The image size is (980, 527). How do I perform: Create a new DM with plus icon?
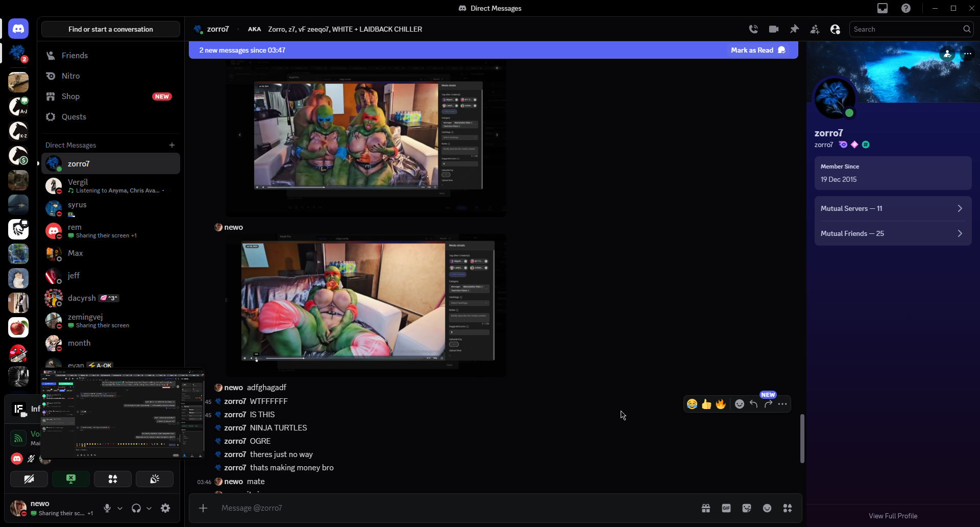172,145
